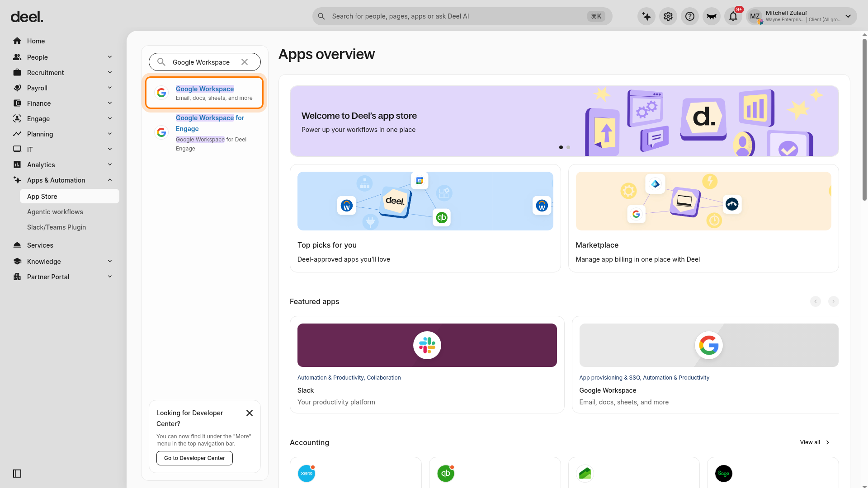The image size is (868, 488).
Task: Click the Featured apps heading
Action: 315,301
